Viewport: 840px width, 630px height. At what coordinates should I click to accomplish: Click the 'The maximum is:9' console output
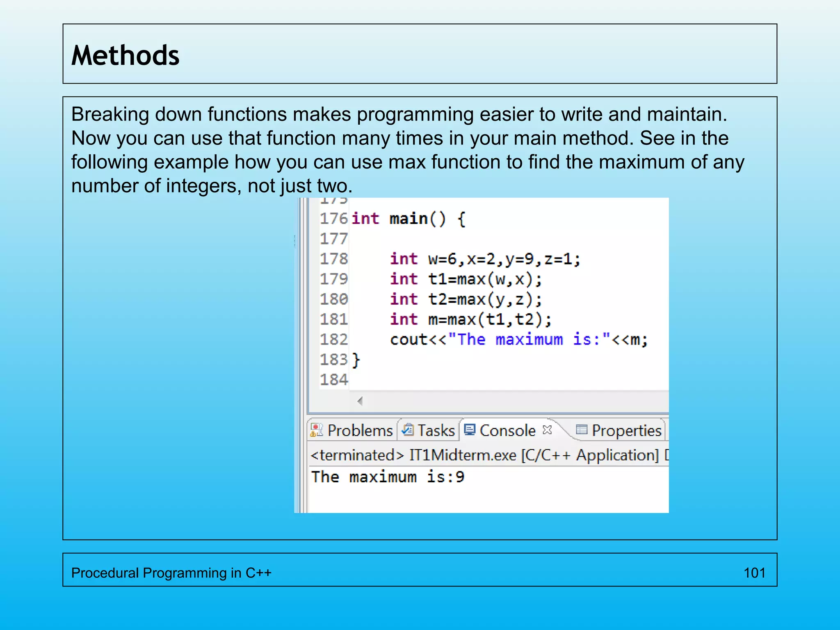click(x=388, y=477)
